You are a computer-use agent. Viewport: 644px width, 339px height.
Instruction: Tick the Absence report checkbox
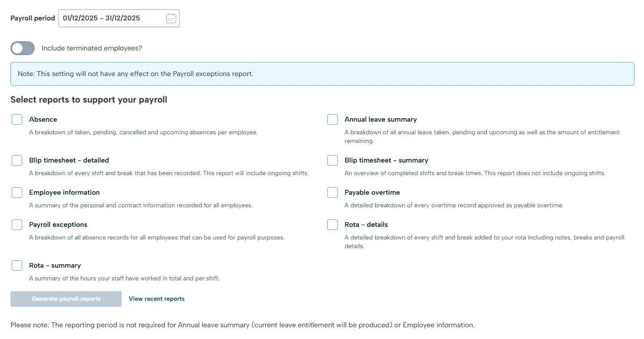(17, 120)
